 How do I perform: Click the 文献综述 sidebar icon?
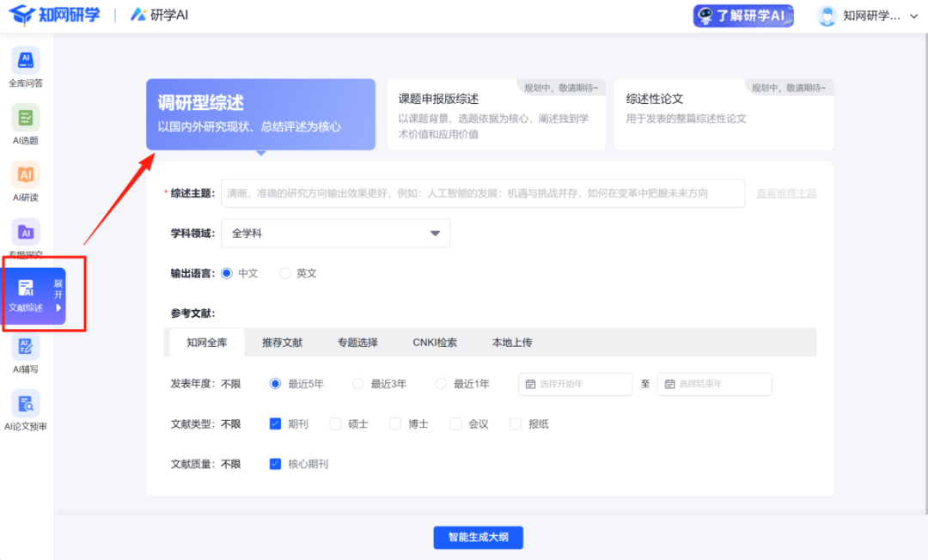click(26, 290)
